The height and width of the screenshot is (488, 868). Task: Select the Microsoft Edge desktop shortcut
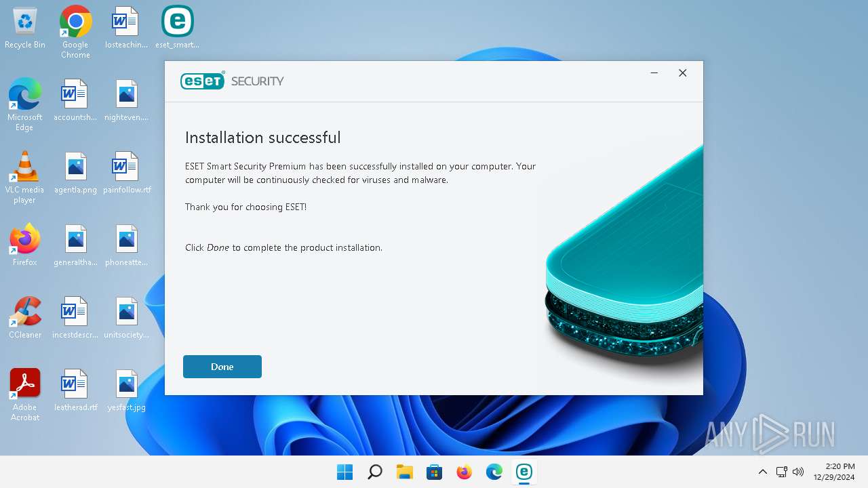click(x=25, y=104)
